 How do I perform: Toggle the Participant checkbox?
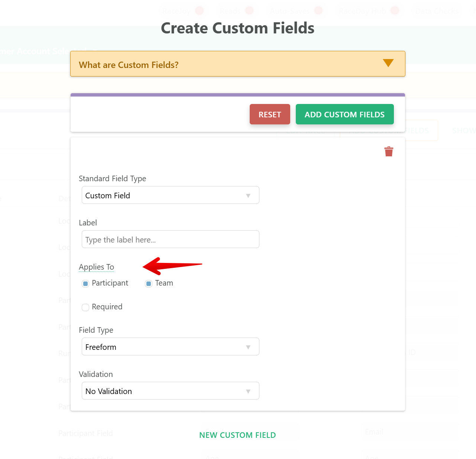coord(85,284)
